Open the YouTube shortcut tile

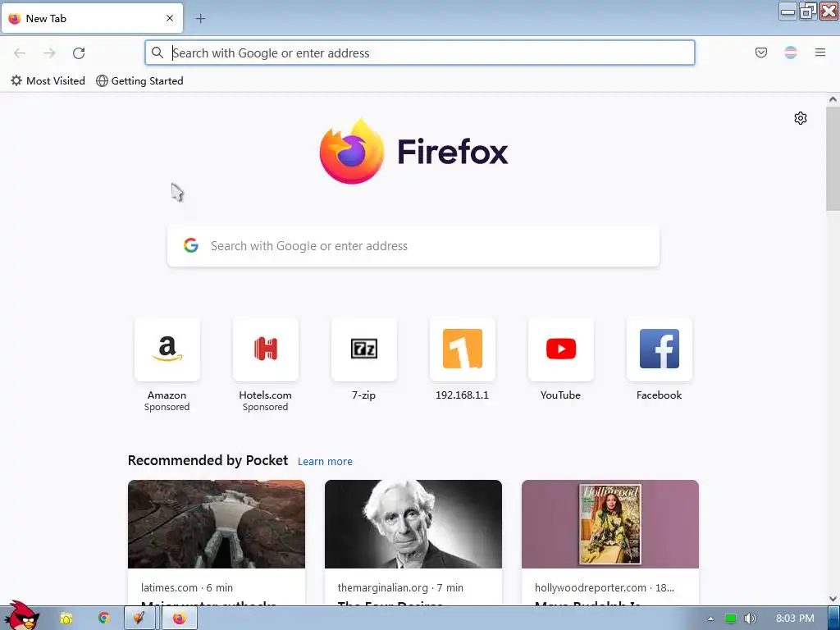click(x=561, y=349)
